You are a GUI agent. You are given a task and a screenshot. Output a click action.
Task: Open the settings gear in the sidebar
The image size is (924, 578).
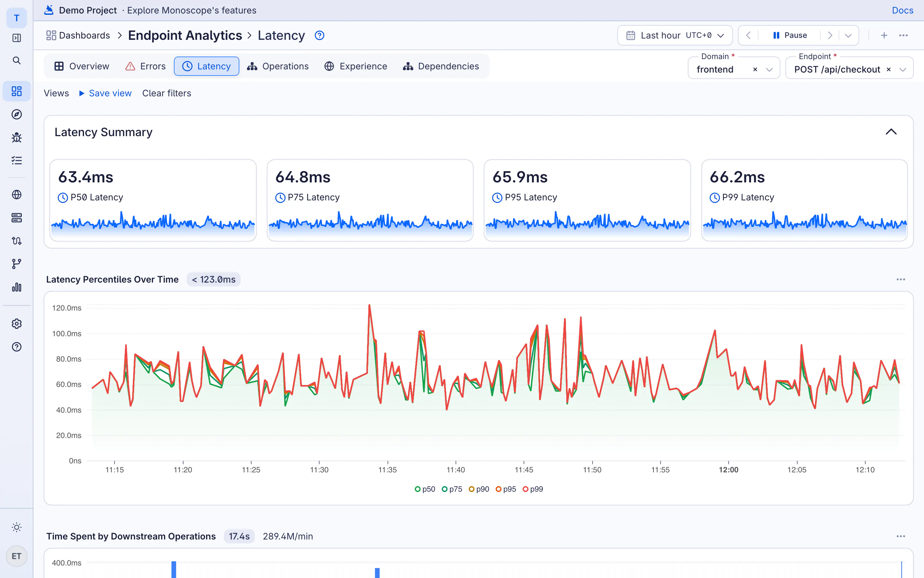(16, 324)
